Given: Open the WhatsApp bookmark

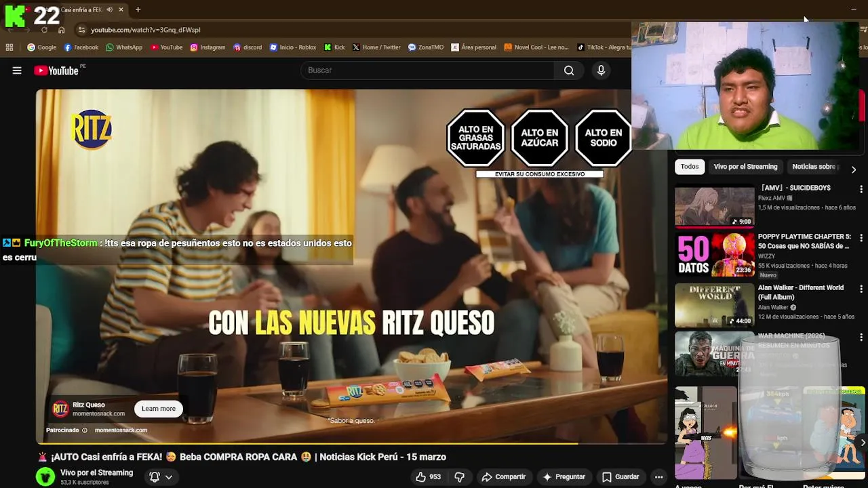Looking at the screenshot, I should (123, 47).
